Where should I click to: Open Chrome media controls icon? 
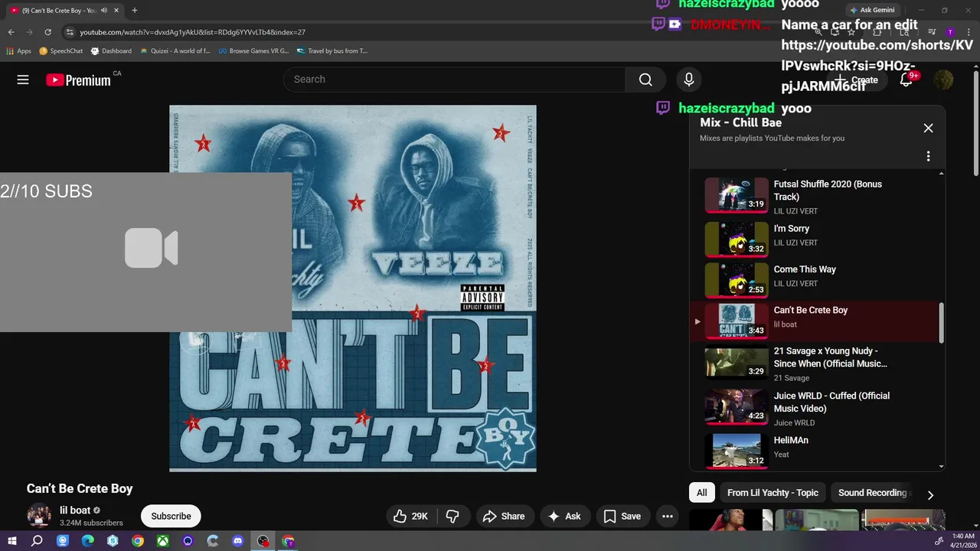click(x=932, y=32)
